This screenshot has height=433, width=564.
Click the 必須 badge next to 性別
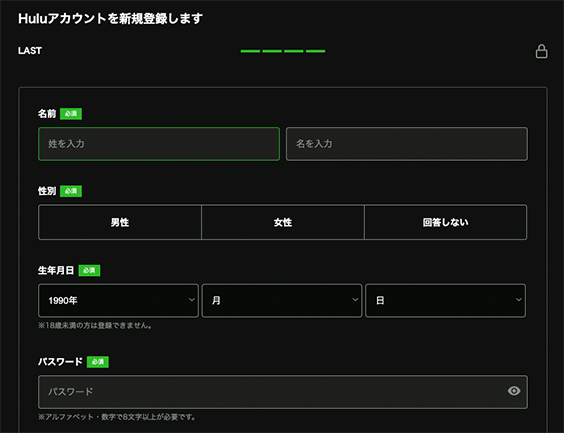point(71,191)
